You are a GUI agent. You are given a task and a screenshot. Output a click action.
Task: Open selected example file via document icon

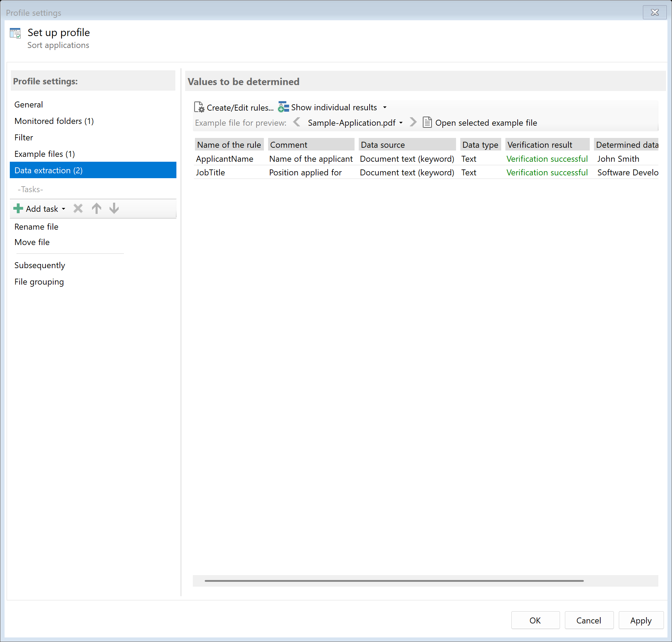[x=427, y=123]
